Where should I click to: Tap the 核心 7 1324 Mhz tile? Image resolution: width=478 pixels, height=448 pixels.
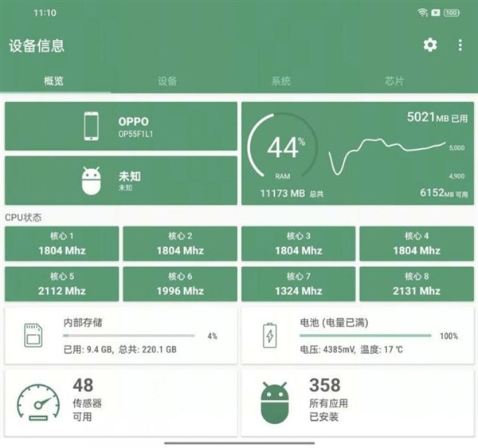[x=298, y=284]
